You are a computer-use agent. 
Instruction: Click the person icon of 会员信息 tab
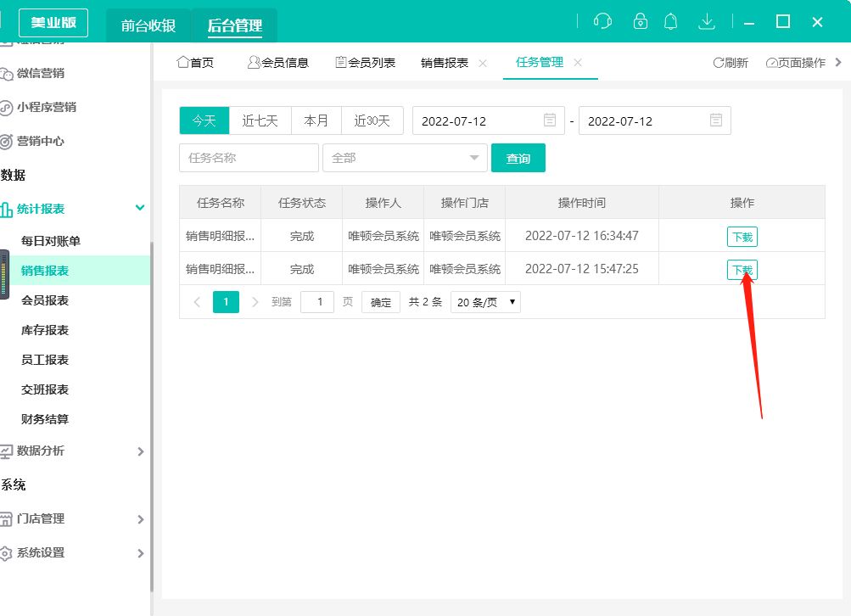tap(254, 62)
